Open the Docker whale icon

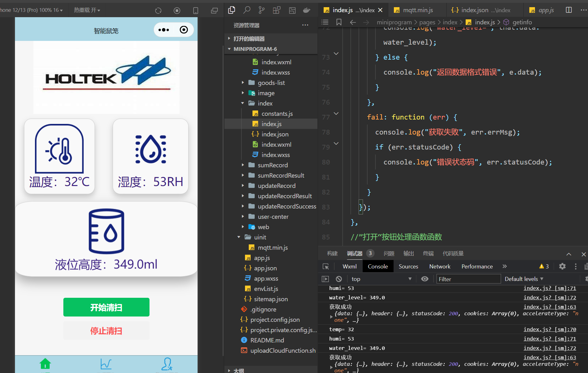click(307, 10)
